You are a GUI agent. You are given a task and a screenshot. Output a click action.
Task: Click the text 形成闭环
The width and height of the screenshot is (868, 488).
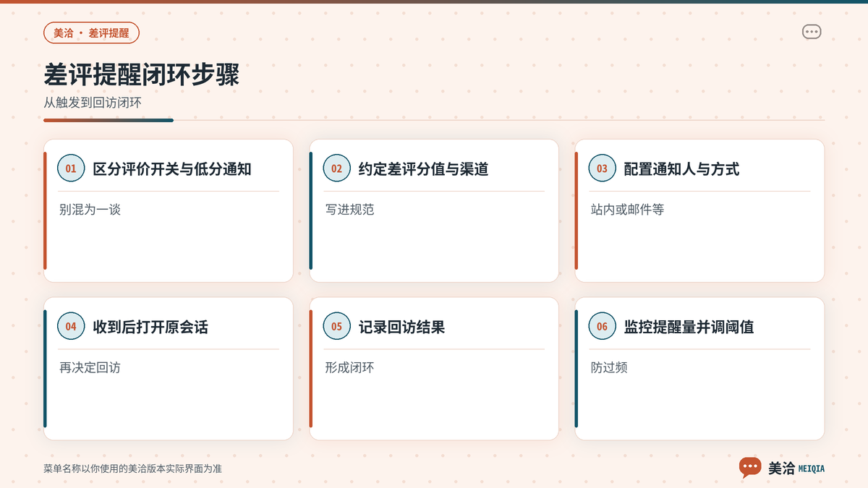349,368
